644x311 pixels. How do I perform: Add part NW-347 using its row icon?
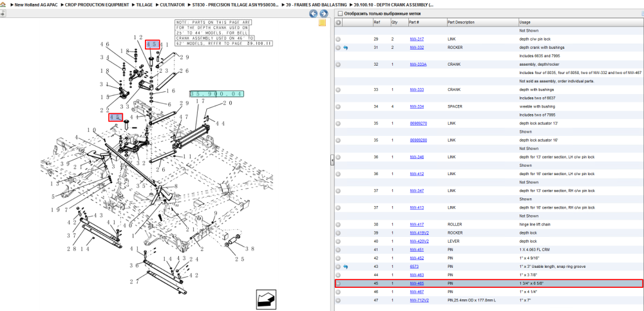coord(339,191)
